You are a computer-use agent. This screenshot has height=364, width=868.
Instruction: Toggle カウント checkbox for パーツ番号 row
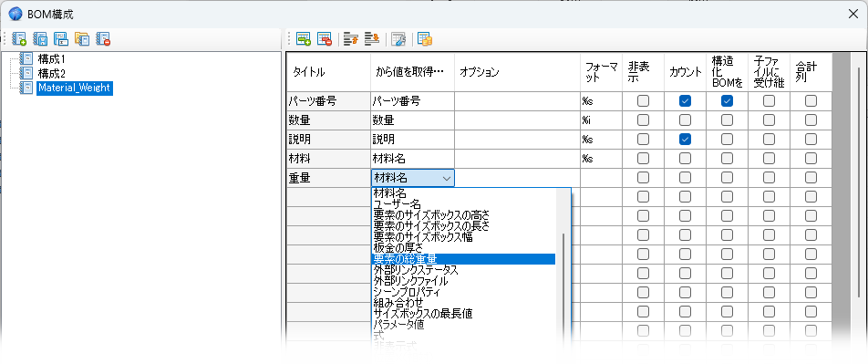685,101
